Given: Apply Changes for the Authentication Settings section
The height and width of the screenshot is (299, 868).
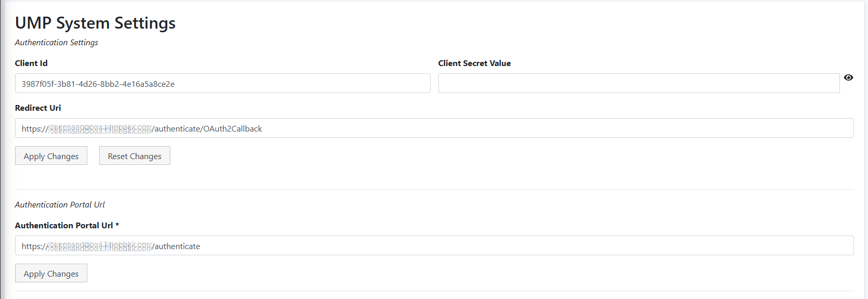Looking at the screenshot, I should pos(51,156).
